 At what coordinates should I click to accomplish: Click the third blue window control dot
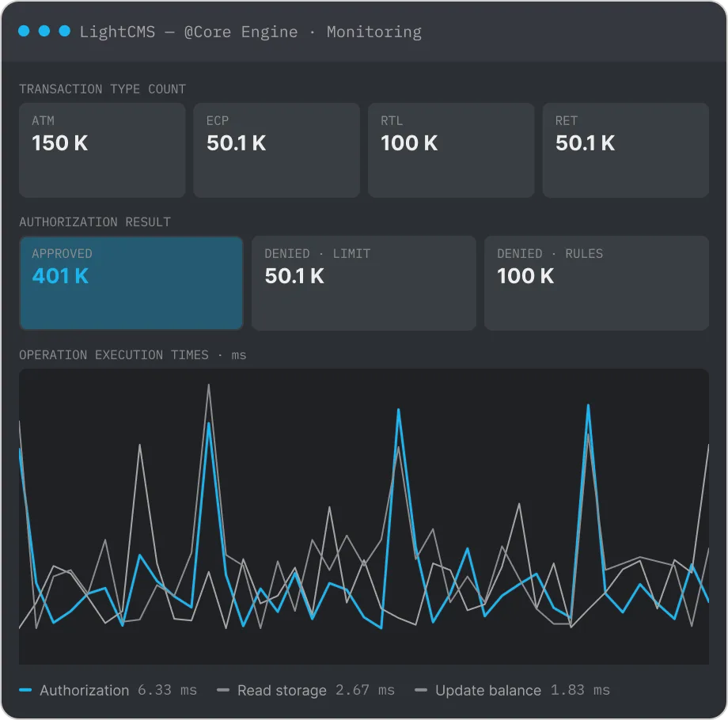point(65,31)
